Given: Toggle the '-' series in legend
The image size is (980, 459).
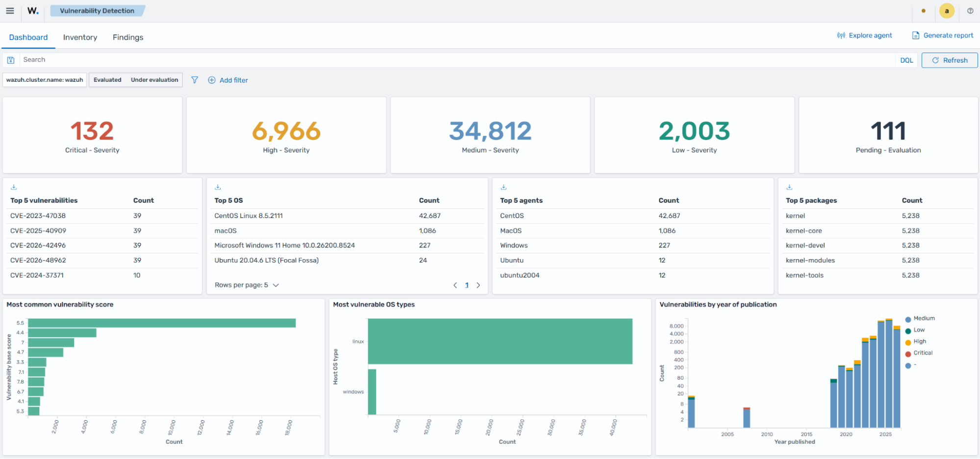Looking at the screenshot, I should coord(911,365).
